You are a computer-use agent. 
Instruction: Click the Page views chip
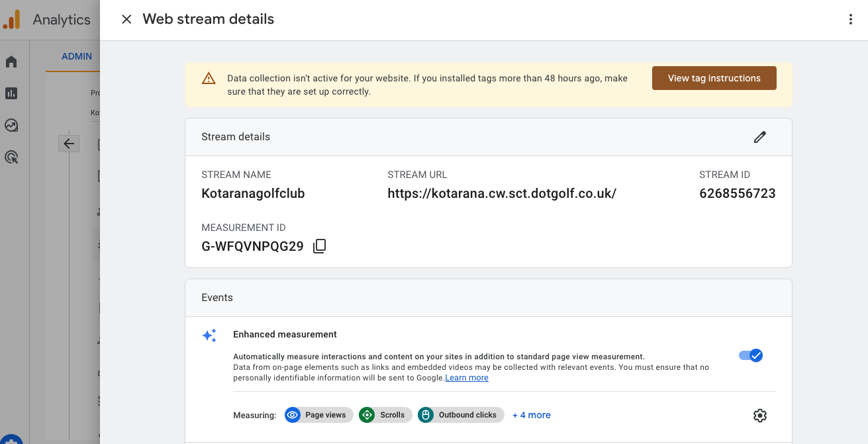[x=318, y=415]
